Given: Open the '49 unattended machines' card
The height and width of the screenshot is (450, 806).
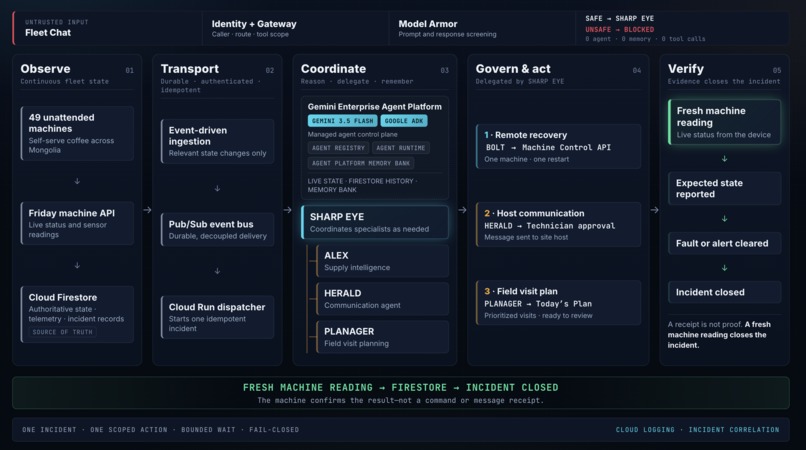Looking at the screenshot, I should point(77,133).
